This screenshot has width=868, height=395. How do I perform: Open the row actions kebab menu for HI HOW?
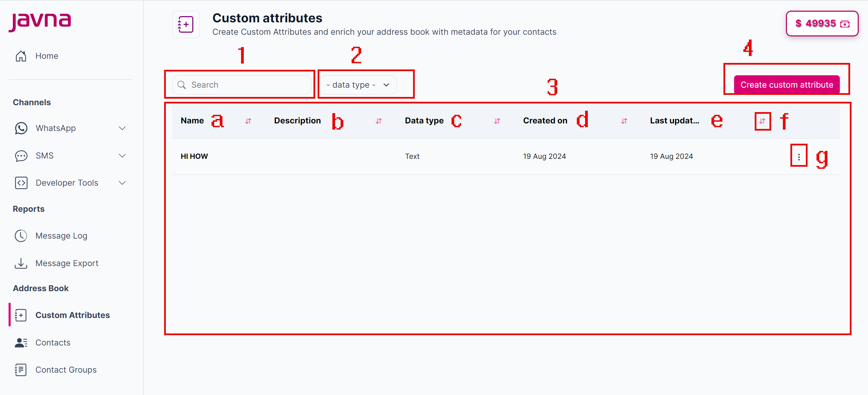(799, 156)
